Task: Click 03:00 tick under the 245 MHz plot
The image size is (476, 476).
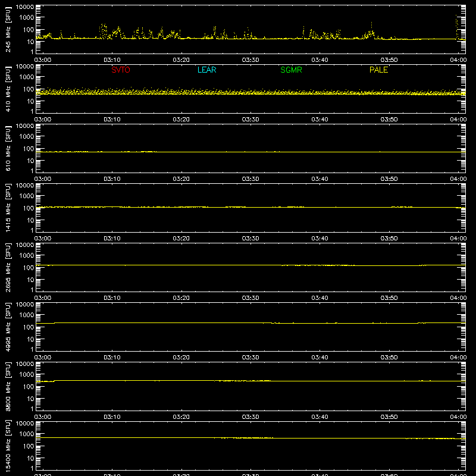Action: 43,60
